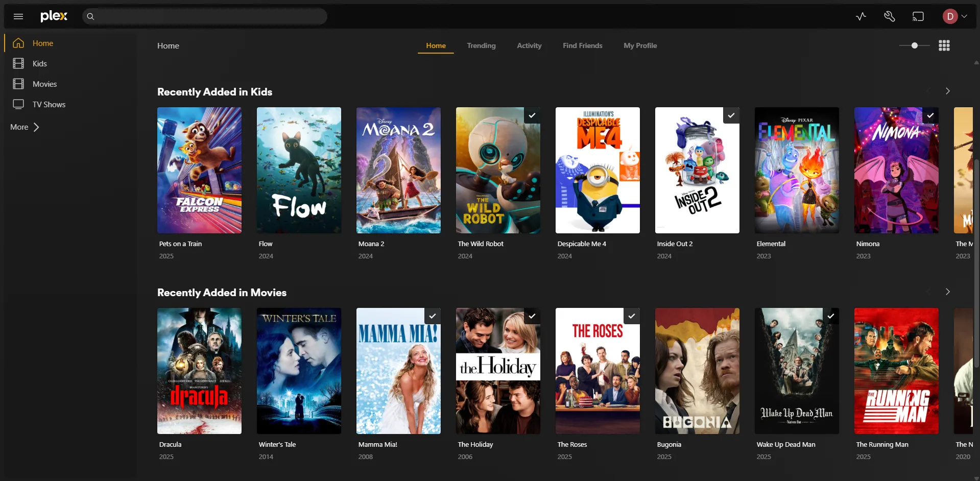The height and width of the screenshot is (481, 980).
Task: Open the Bugonia title link
Action: coord(669,444)
